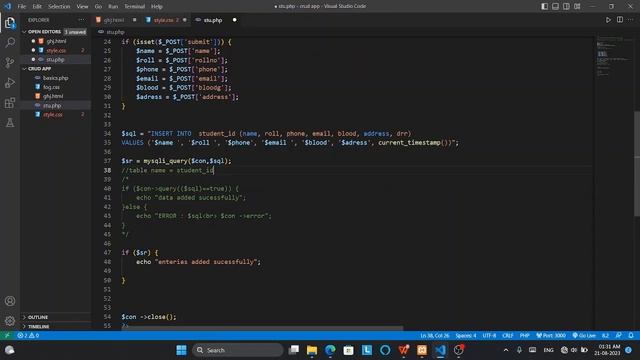Open Explorer Views and More Actions ellipsis
The width and height of the screenshot is (640, 360).
(81, 20)
